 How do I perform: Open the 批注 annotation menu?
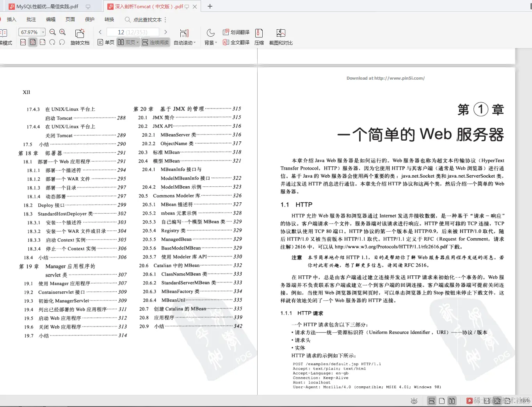coord(31,19)
